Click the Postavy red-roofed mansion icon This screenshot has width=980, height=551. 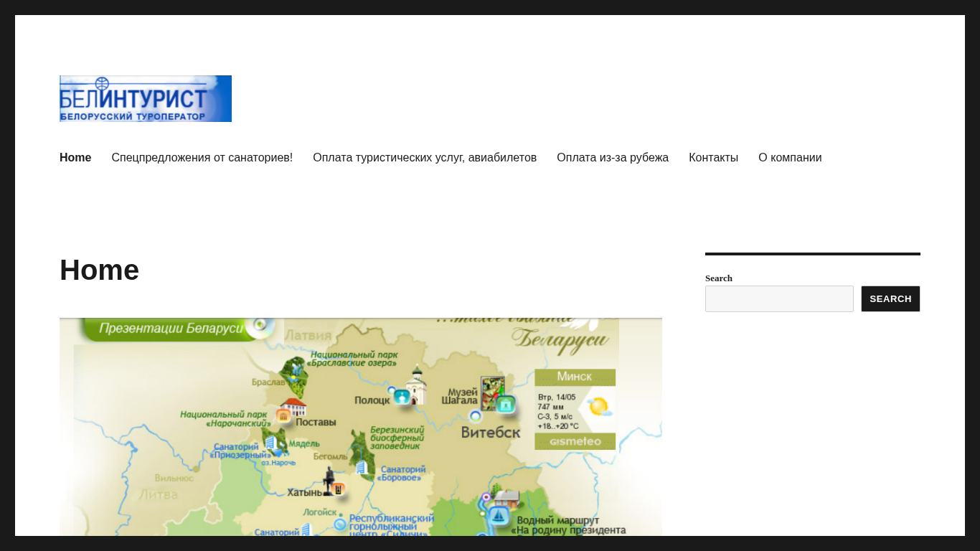(x=293, y=407)
